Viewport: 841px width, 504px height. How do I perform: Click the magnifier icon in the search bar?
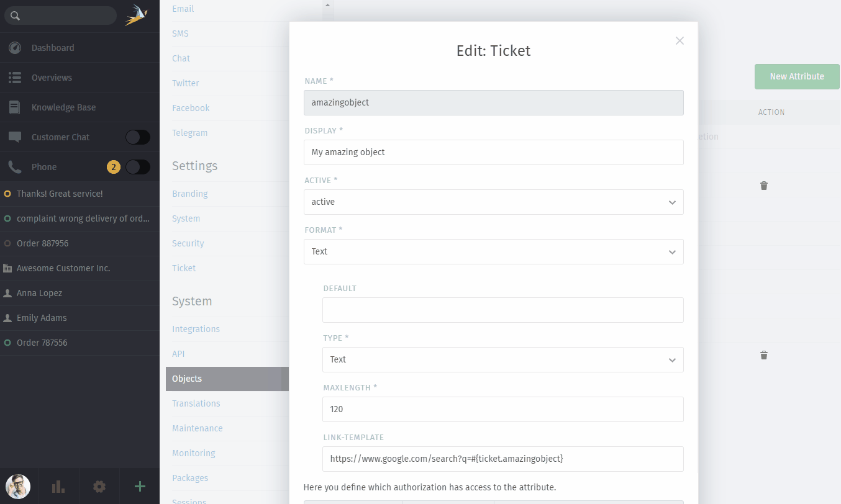(15, 16)
